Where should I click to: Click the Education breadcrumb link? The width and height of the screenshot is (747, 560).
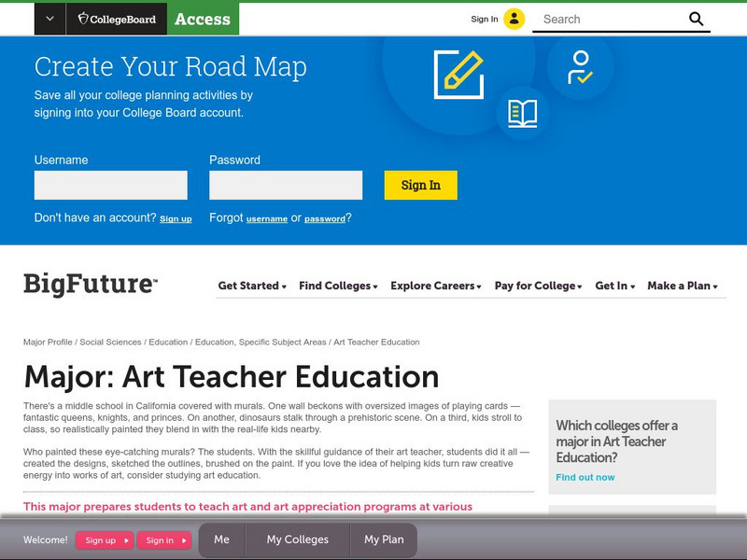point(166,342)
